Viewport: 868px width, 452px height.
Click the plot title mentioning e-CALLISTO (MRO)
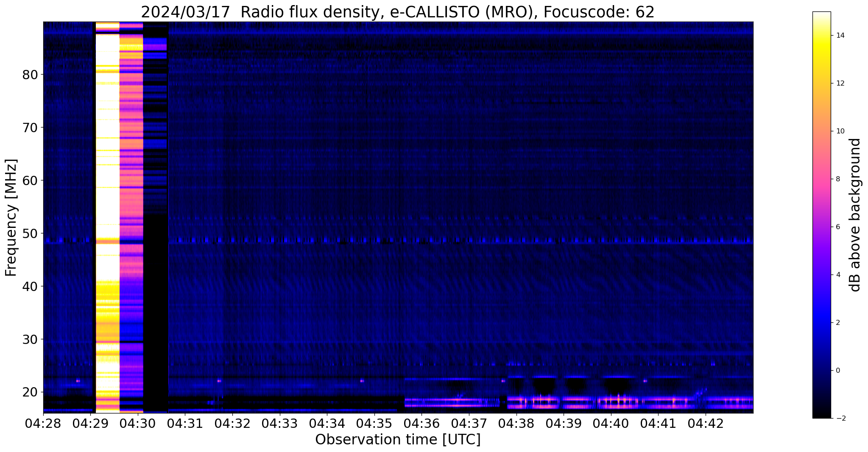[x=398, y=12]
